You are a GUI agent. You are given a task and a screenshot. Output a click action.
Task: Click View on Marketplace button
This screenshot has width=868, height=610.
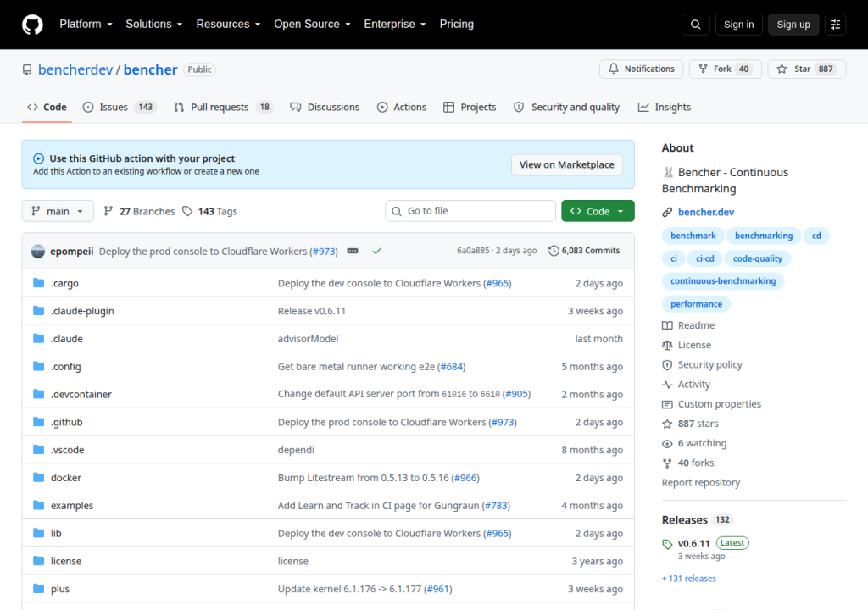pos(566,164)
